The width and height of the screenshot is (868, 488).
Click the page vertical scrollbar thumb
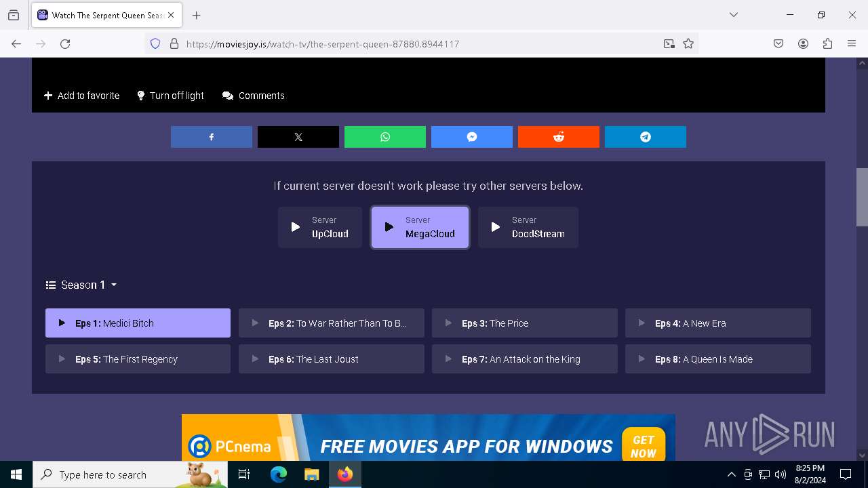(862, 197)
